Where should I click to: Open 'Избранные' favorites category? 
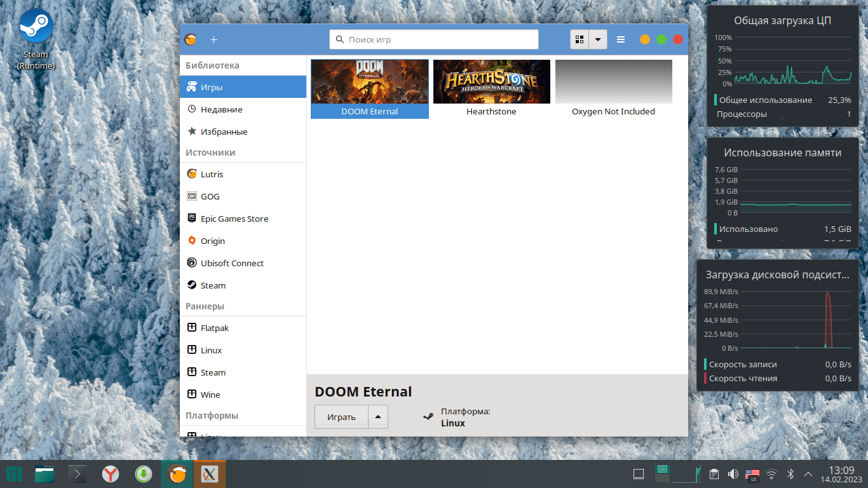(x=243, y=132)
